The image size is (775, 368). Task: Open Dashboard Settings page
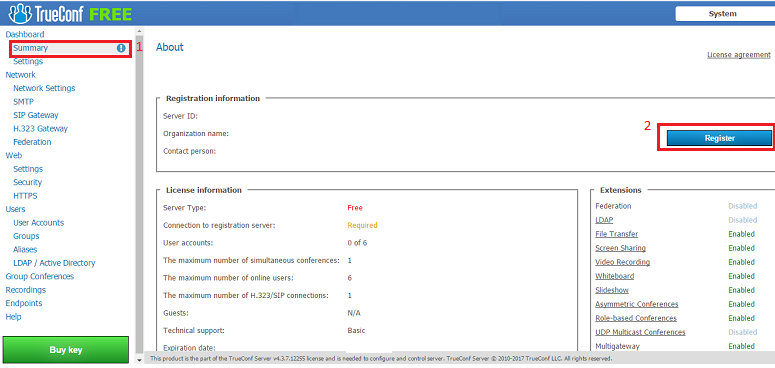(x=28, y=61)
